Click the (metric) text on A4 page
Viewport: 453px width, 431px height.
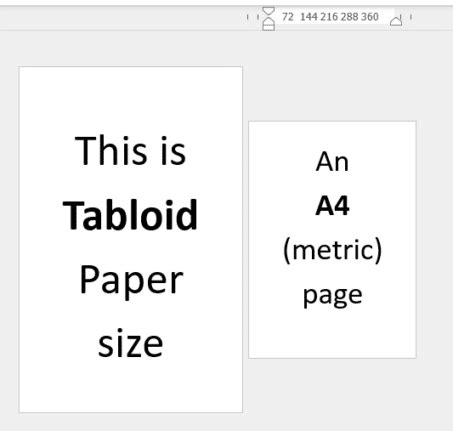[x=332, y=251]
